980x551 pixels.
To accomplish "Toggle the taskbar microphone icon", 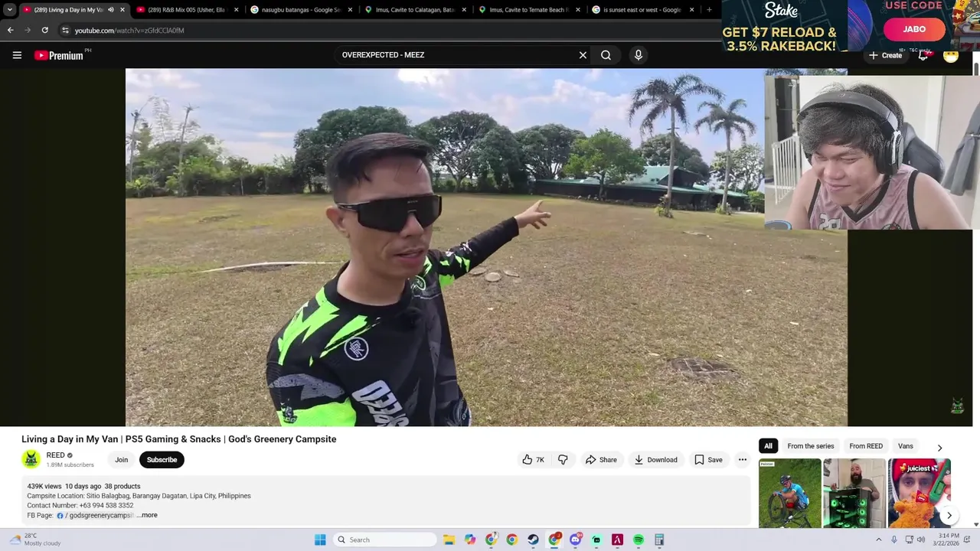I will click(893, 540).
